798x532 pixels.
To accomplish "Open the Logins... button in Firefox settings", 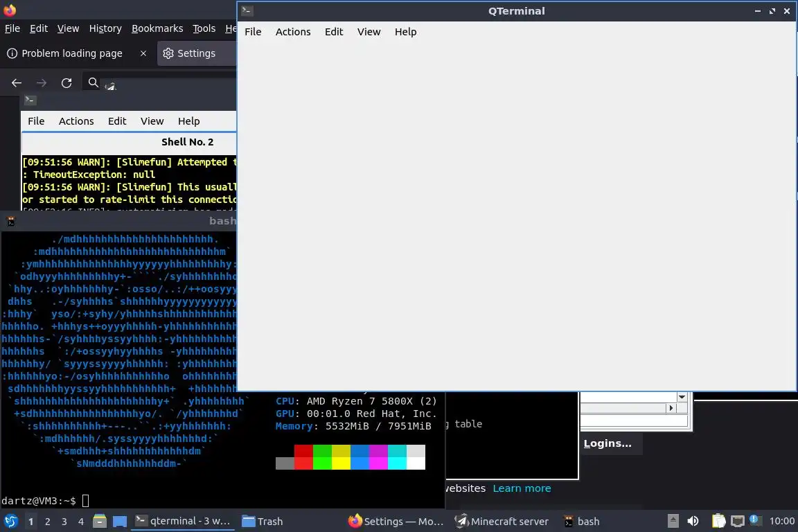I will pos(608,443).
